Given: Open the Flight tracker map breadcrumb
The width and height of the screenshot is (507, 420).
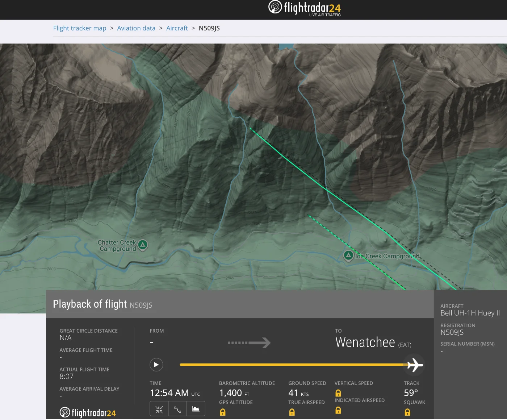Looking at the screenshot, I should click(80, 28).
